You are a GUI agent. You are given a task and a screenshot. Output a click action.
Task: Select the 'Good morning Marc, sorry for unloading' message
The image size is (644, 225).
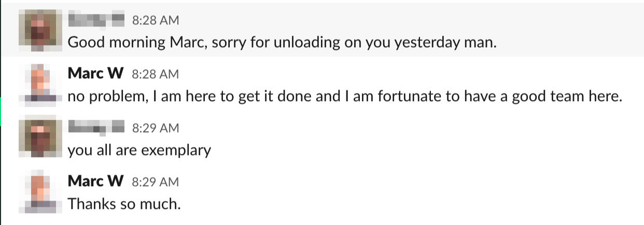[282, 43]
